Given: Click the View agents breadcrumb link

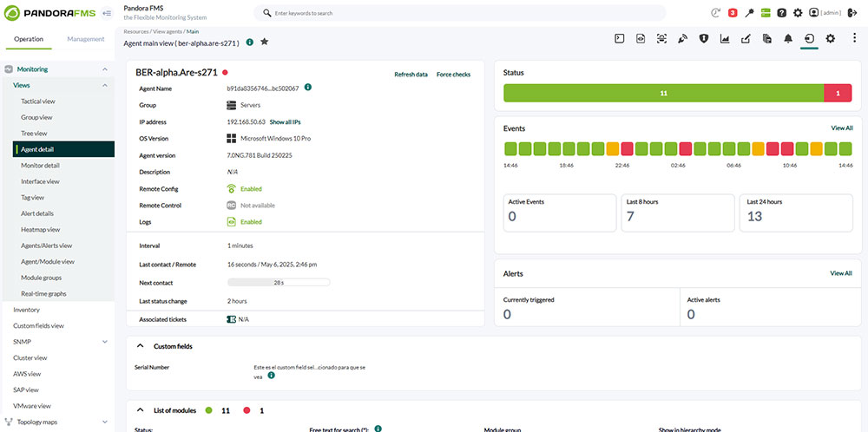Looking at the screenshot, I should tap(168, 31).
